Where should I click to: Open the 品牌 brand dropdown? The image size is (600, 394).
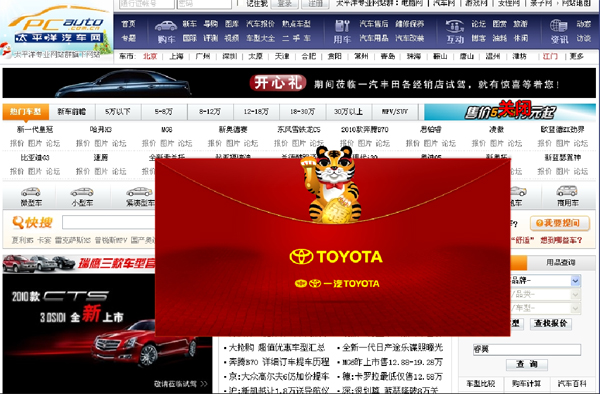[x=575, y=281]
